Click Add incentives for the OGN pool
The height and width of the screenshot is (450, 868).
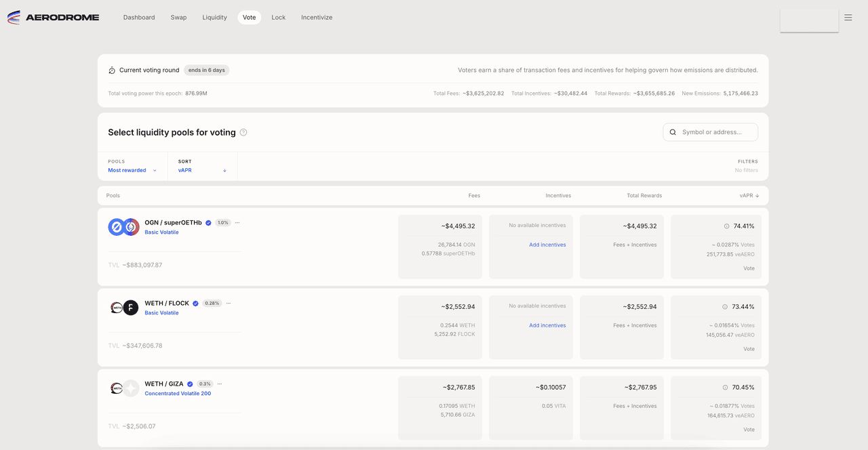547,245
